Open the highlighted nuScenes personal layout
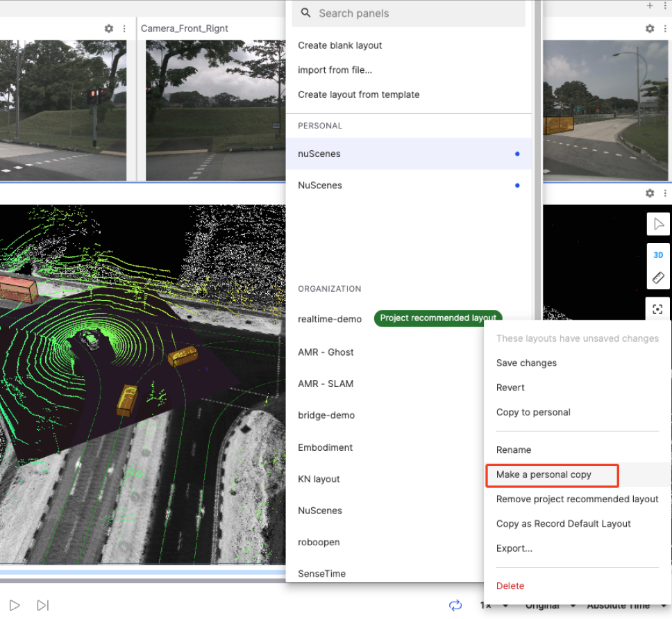The height and width of the screenshot is (619, 672). tap(408, 154)
